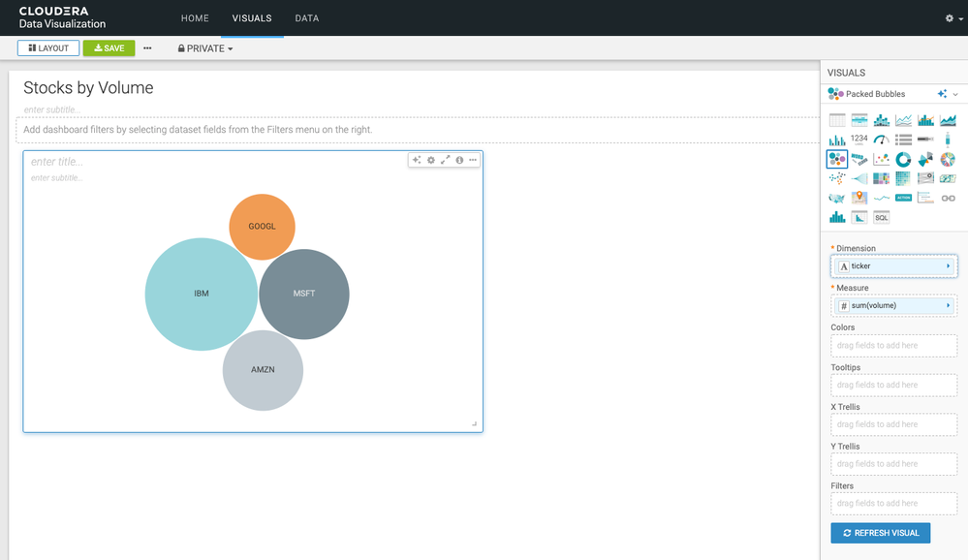The height and width of the screenshot is (560, 968).
Task: Choose the Histogram visual type icon
Action: (837, 217)
